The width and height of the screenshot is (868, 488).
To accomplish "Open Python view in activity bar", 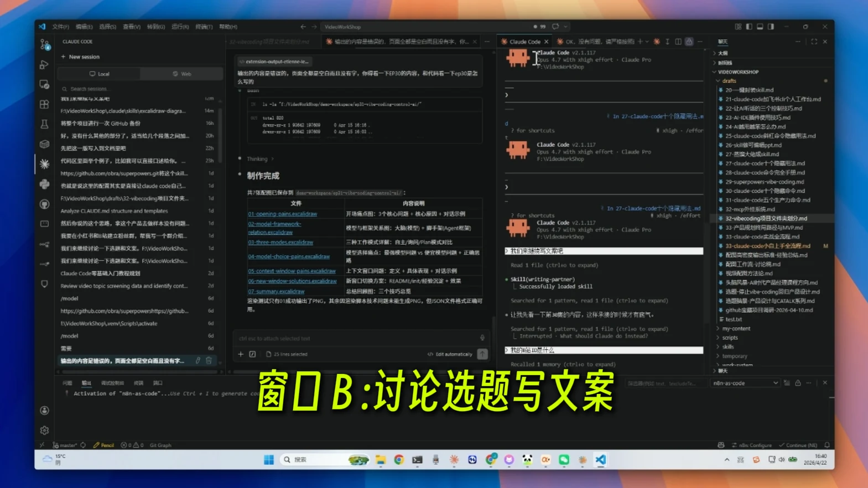I will click(x=45, y=184).
